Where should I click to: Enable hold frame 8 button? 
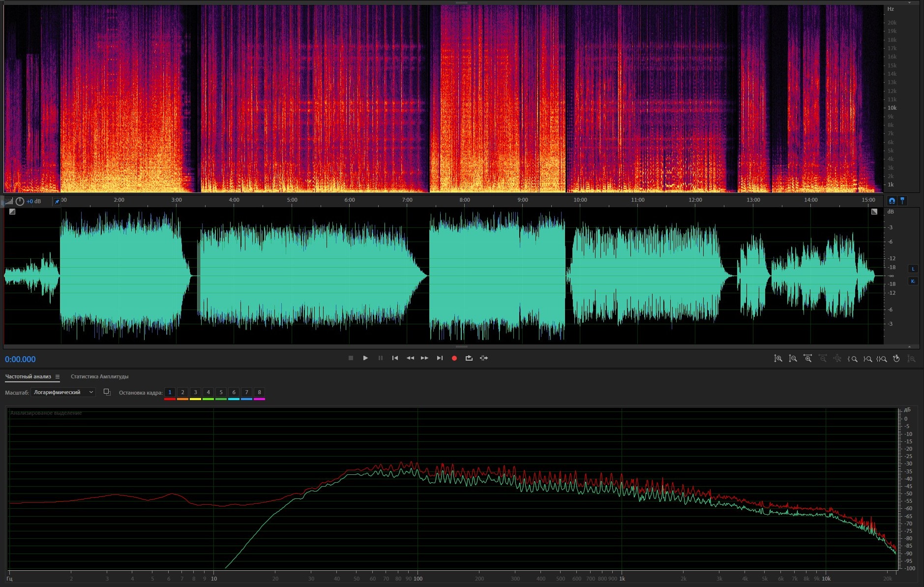259,393
